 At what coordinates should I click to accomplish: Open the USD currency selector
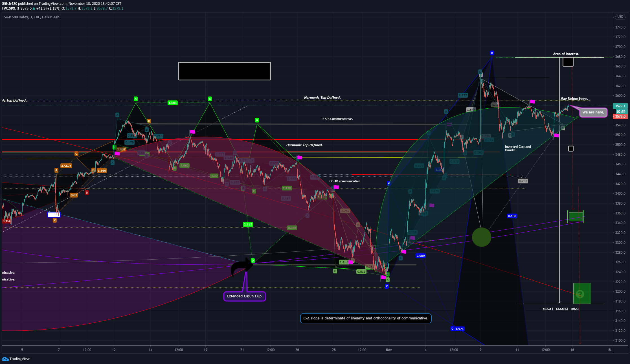tap(620, 17)
